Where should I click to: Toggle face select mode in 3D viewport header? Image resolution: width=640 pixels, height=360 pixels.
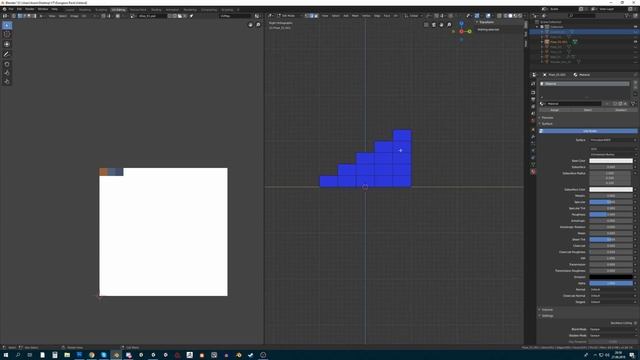click(x=316, y=16)
